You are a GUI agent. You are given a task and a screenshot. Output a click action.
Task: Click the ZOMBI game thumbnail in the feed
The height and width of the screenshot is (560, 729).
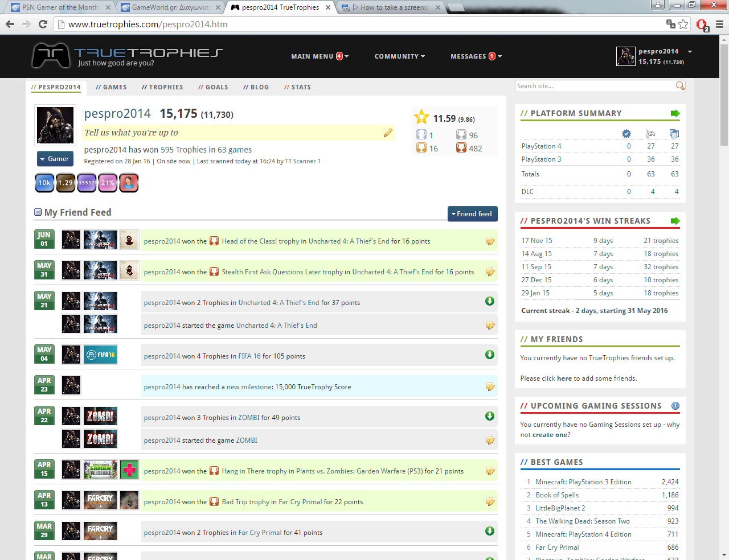(x=100, y=416)
